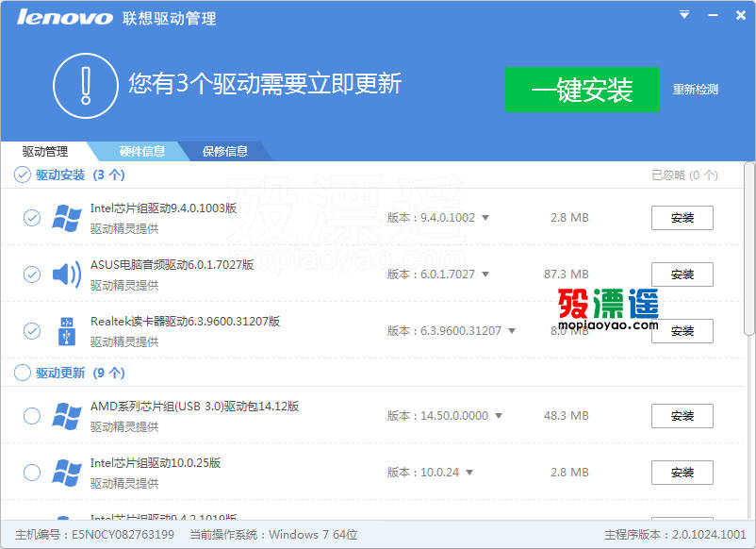The image size is (756, 549).
Task: Open version dropdown for 14.50.0.0000
Action: click(499, 416)
